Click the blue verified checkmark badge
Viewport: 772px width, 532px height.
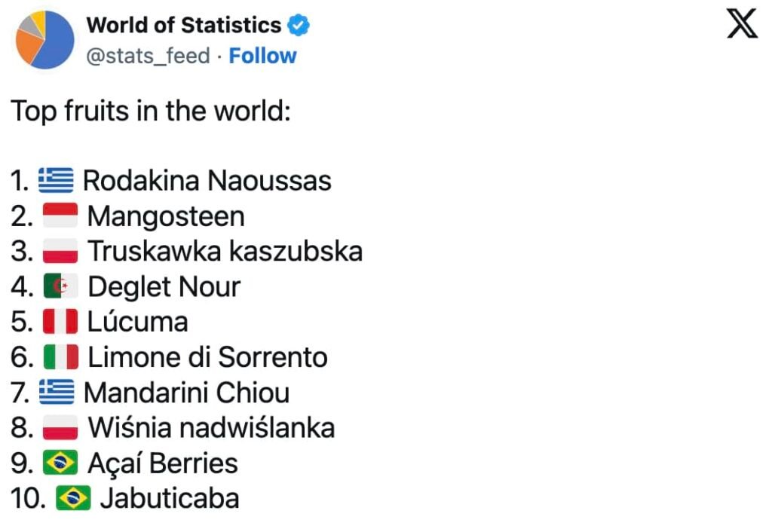pos(299,26)
